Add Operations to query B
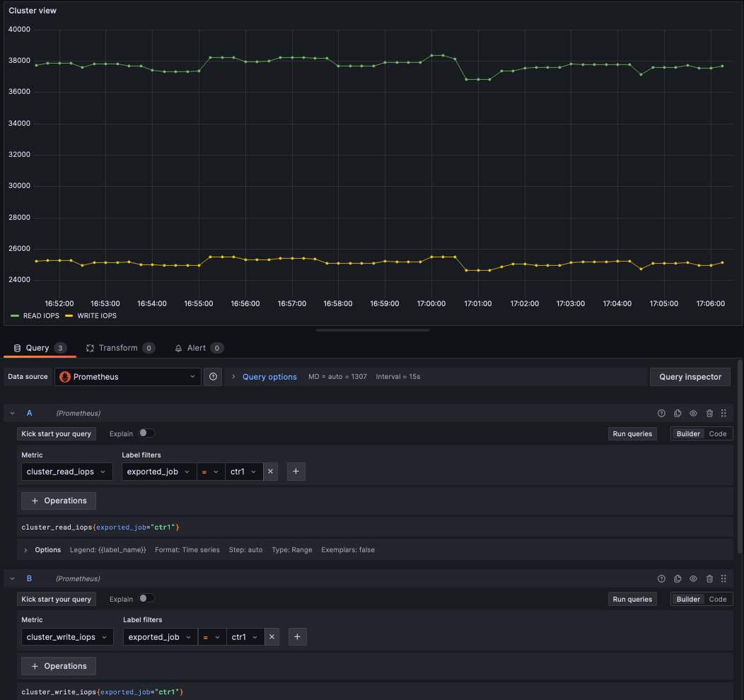Viewport: 744px width, 700px height. pyautogui.click(x=59, y=666)
